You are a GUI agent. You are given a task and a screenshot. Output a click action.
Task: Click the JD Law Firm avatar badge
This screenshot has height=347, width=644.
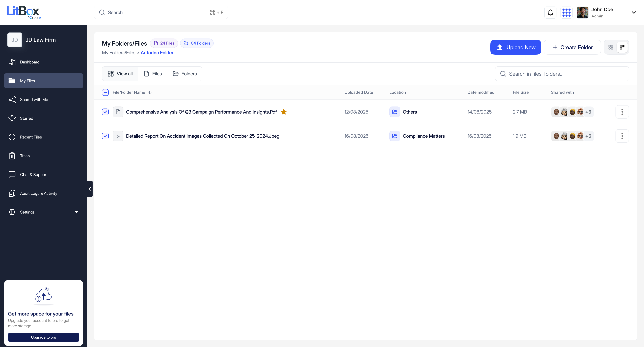[x=15, y=40]
